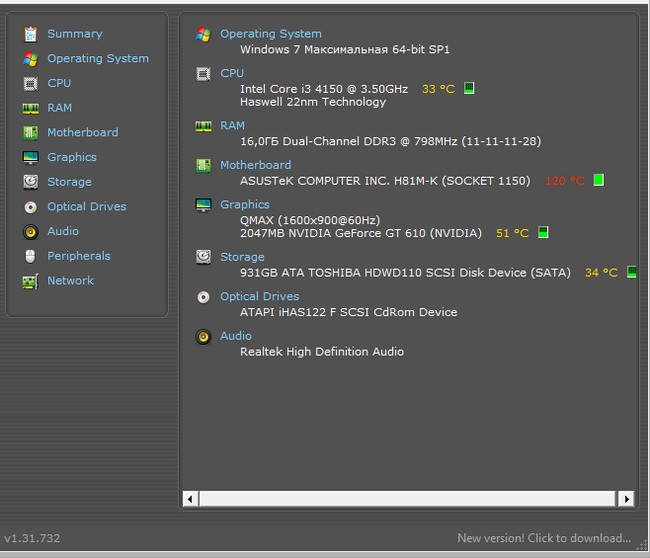This screenshot has height=558, width=650.
Task: Click the Storage heading link in summary
Action: tap(242, 257)
